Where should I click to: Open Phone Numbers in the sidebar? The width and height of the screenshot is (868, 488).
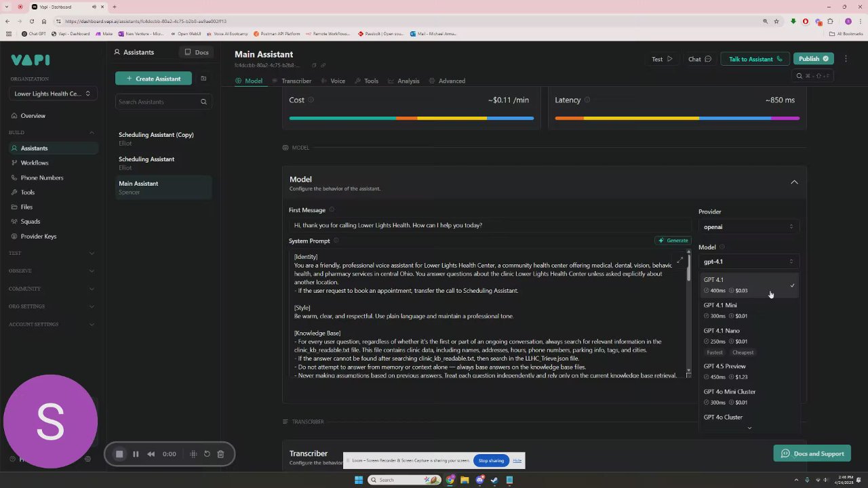coord(42,178)
